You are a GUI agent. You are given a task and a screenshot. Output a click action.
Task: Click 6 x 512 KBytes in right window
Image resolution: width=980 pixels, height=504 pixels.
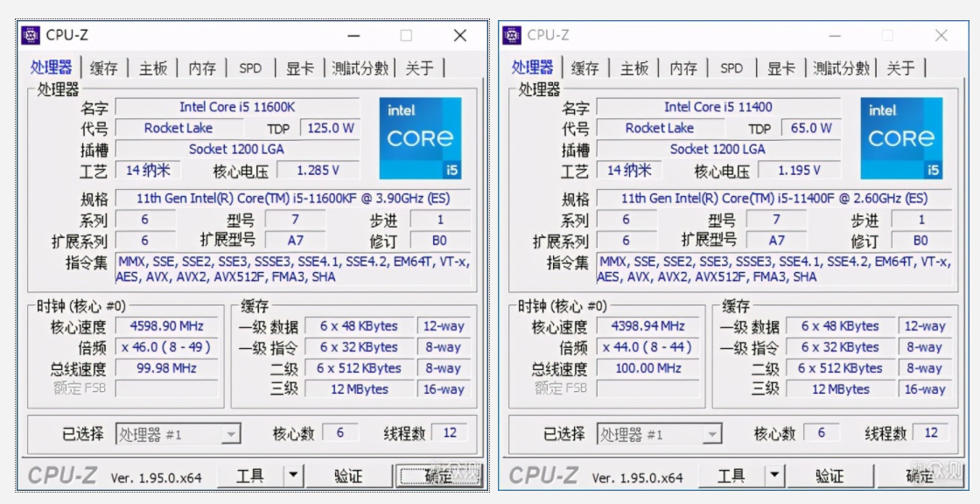[x=841, y=368]
